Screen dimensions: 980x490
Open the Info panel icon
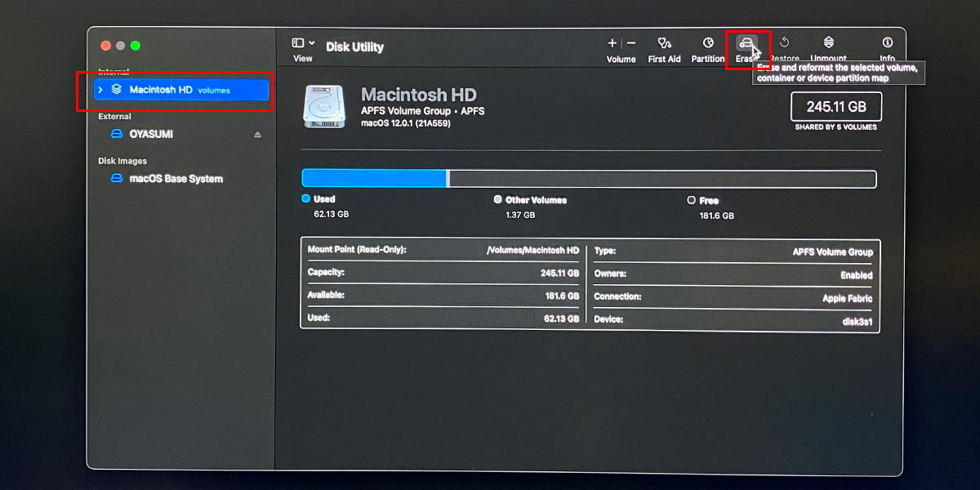(887, 44)
